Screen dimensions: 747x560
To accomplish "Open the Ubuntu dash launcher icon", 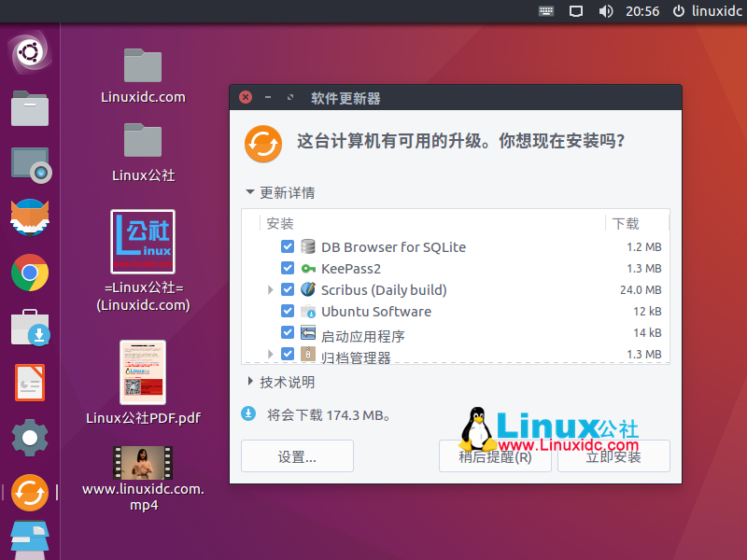I will pyautogui.click(x=30, y=52).
